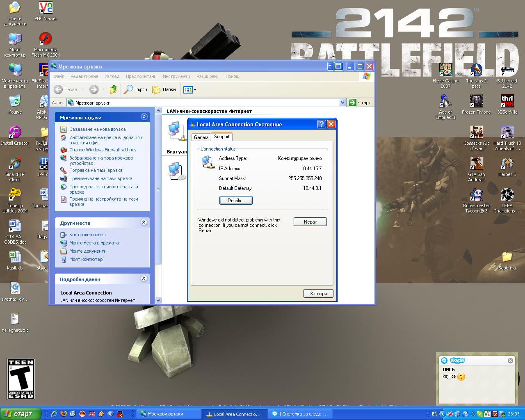Click Преименуване на тази връзка link
Viewport: 525px width, 420px height.
coord(100,178)
